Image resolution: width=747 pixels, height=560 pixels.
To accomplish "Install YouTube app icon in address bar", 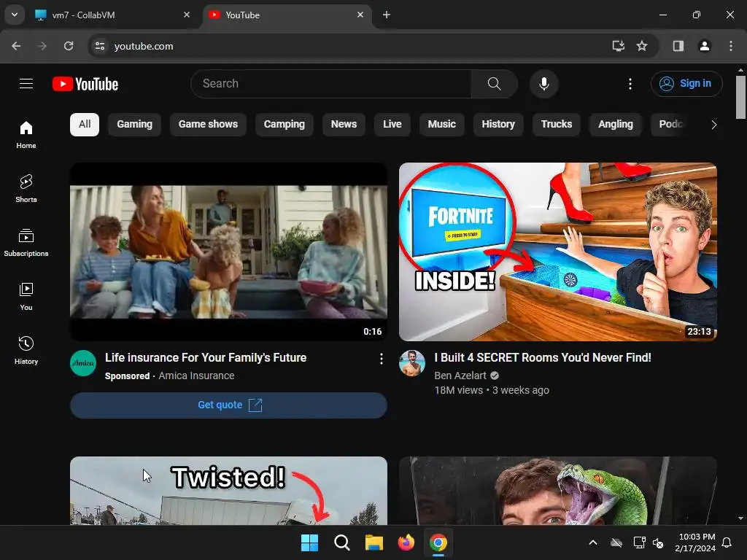I will coord(619,46).
